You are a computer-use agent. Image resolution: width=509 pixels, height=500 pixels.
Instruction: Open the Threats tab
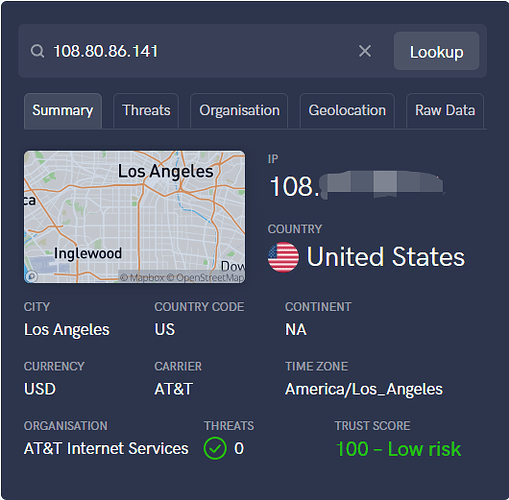(x=146, y=110)
